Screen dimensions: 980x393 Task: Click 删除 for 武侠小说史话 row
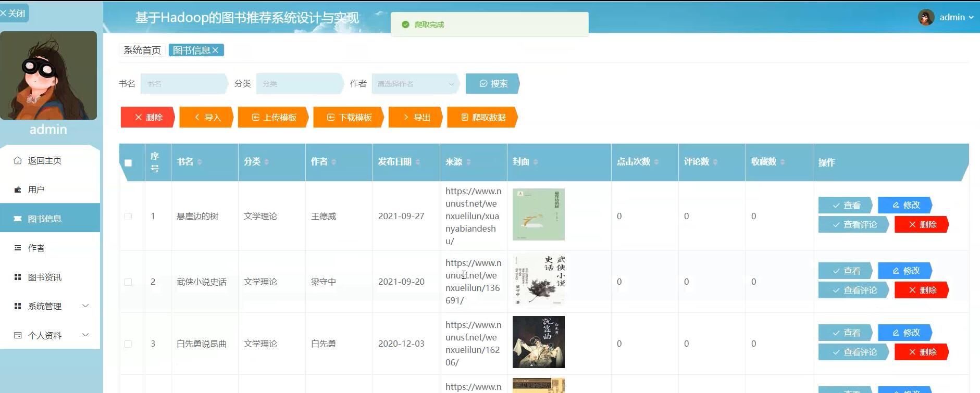pos(922,290)
